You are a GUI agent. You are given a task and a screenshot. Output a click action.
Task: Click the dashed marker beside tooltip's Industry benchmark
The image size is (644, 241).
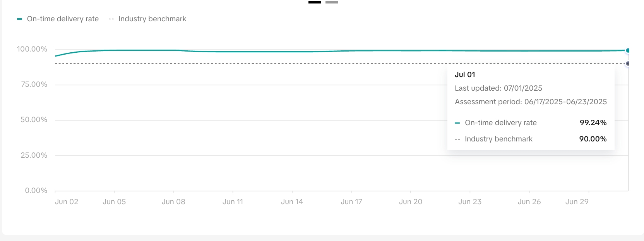pos(457,139)
